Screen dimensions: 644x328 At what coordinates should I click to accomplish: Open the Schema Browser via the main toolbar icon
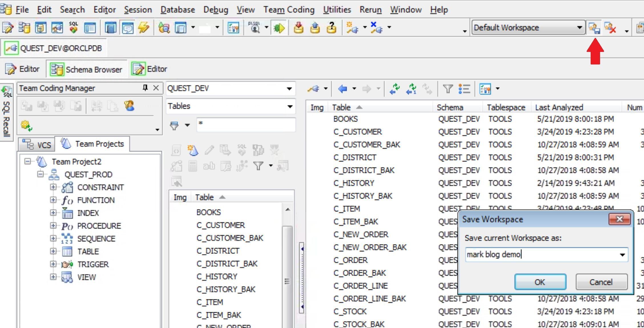(24, 28)
